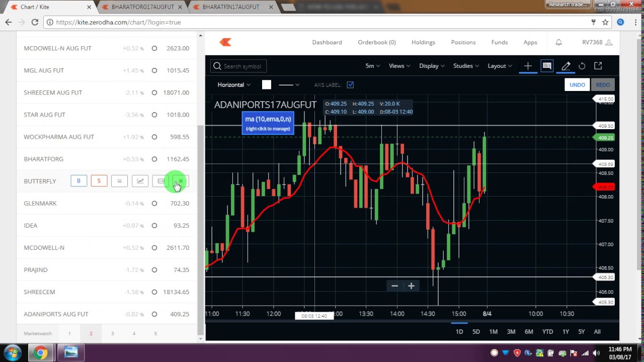This screenshot has width=644, height=362.
Task: Open market depth icon on BUTTERFLY row
Action: point(119,181)
